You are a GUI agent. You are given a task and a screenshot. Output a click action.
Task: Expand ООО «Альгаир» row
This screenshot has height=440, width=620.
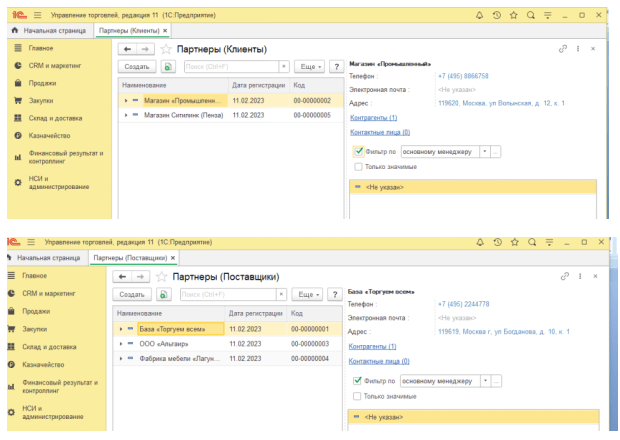121,344
